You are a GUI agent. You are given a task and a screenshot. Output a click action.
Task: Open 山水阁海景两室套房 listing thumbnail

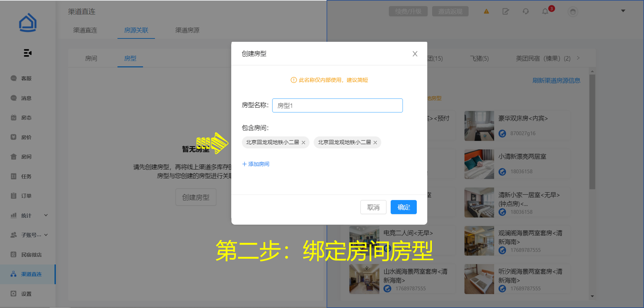[x=364, y=279]
